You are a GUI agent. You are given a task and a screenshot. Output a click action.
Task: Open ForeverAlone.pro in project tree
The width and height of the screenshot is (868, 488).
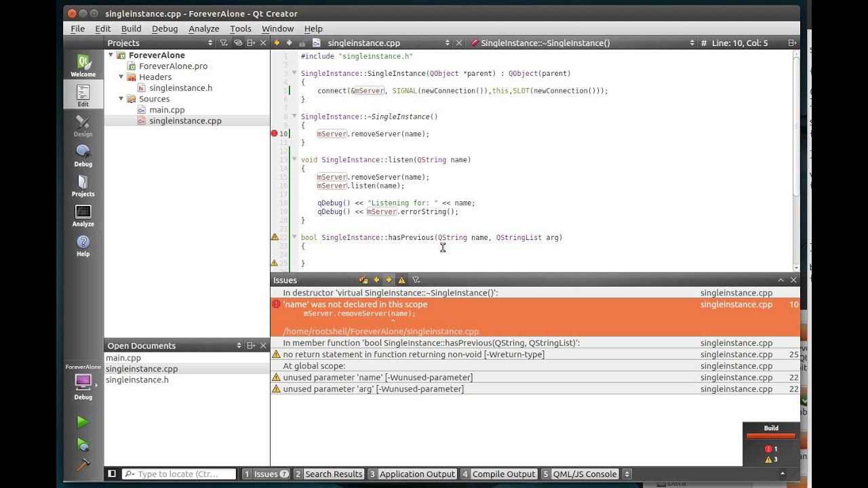[173, 66]
